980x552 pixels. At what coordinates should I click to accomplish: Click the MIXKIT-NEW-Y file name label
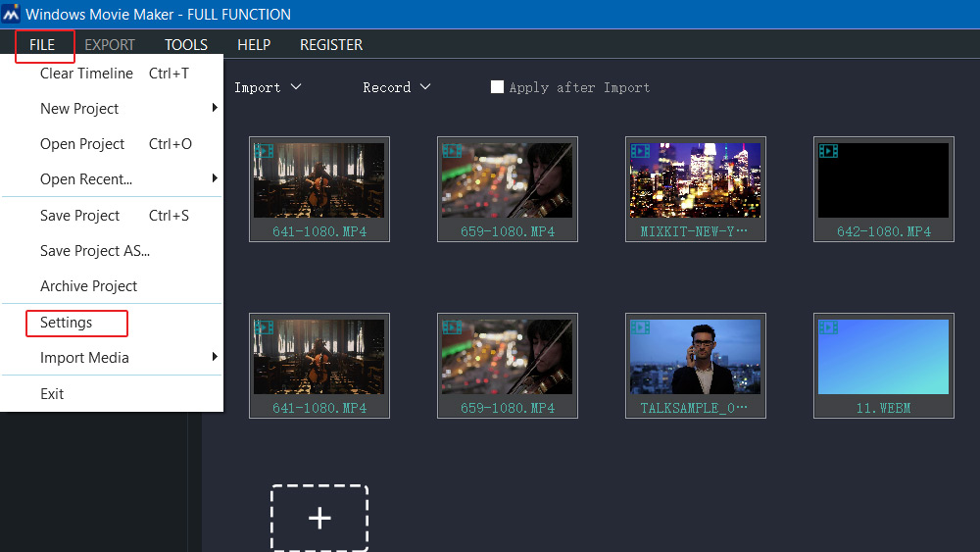coord(694,231)
